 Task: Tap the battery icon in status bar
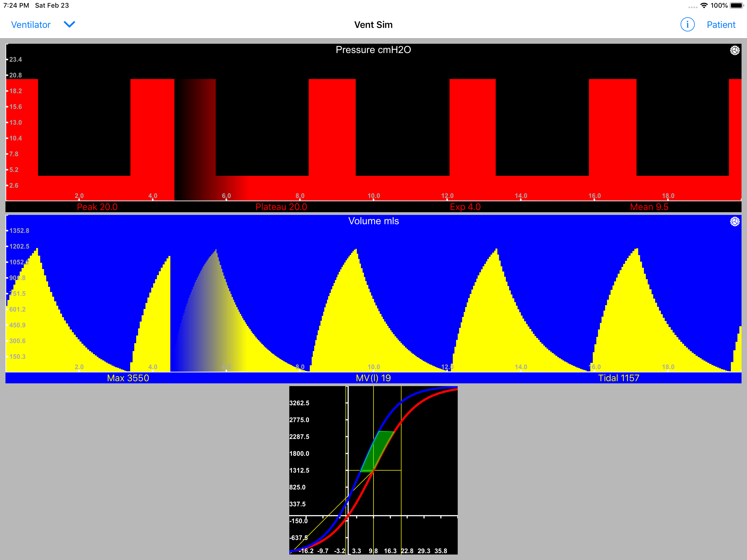737,5
